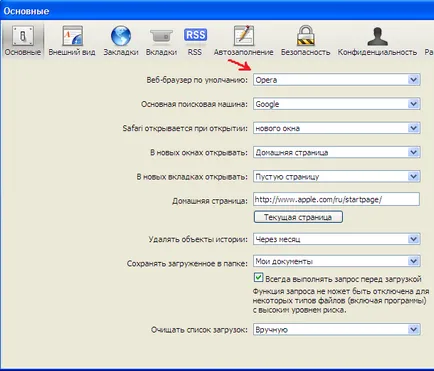Select the Вкладки tab label
This screenshot has height=371, width=434.
click(161, 52)
